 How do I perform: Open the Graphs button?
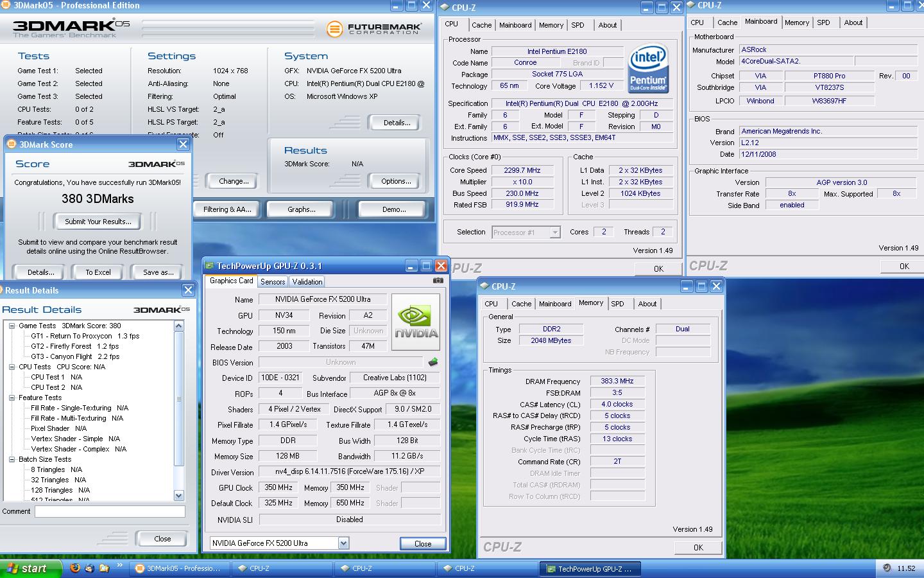point(302,209)
